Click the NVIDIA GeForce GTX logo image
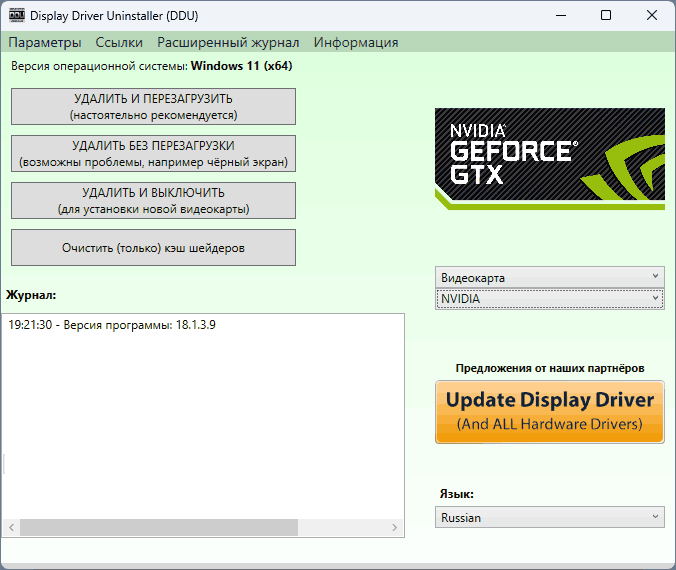Screen dimensions: 676x570 point(550,159)
